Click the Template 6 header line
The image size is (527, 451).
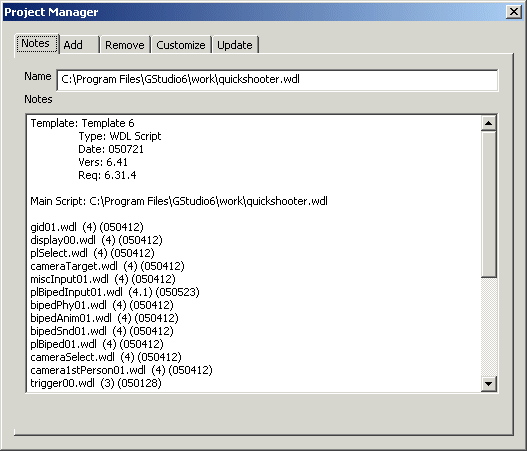point(82,123)
